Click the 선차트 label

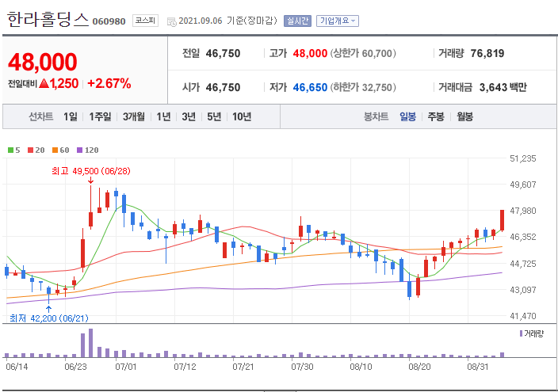click(41, 116)
